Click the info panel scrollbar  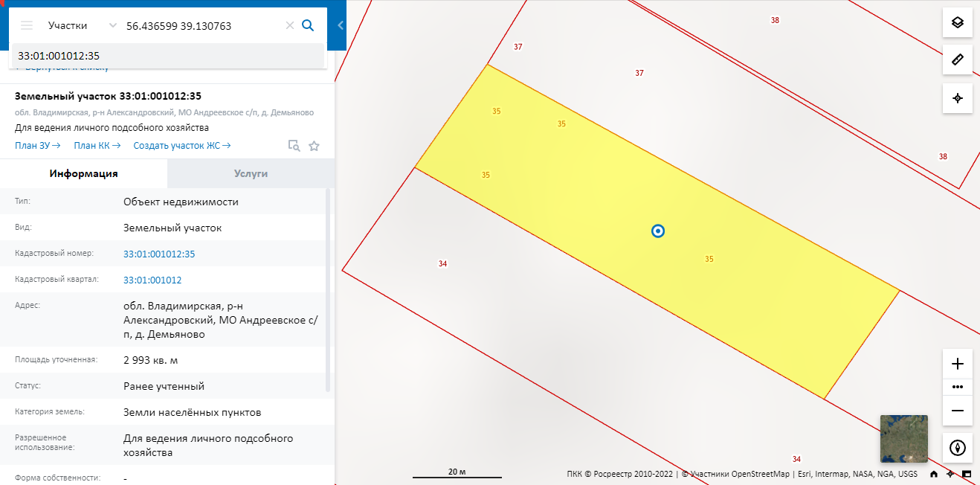pyautogui.click(x=329, y=290)
